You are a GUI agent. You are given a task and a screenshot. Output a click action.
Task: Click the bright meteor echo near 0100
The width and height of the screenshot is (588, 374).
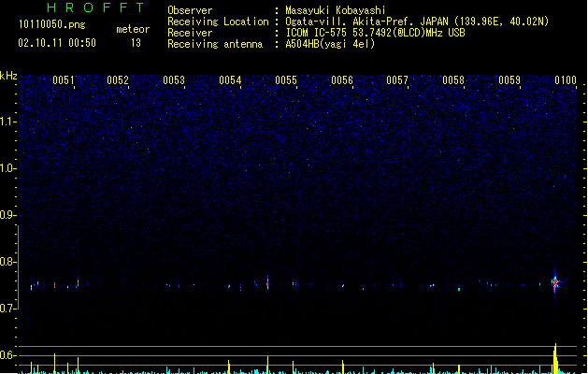[x=555, y=283]
